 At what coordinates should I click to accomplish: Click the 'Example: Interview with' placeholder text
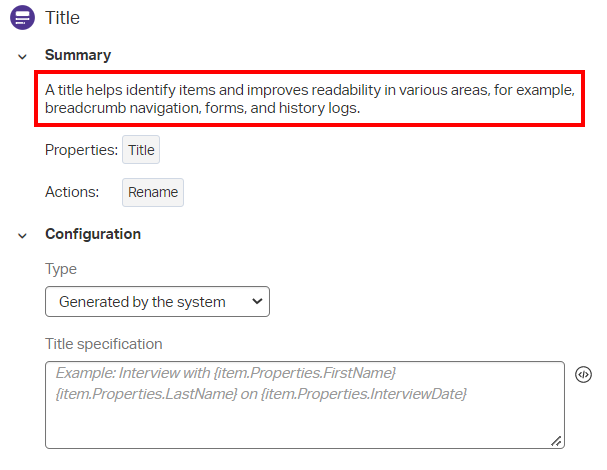click(x=134, y=373)
